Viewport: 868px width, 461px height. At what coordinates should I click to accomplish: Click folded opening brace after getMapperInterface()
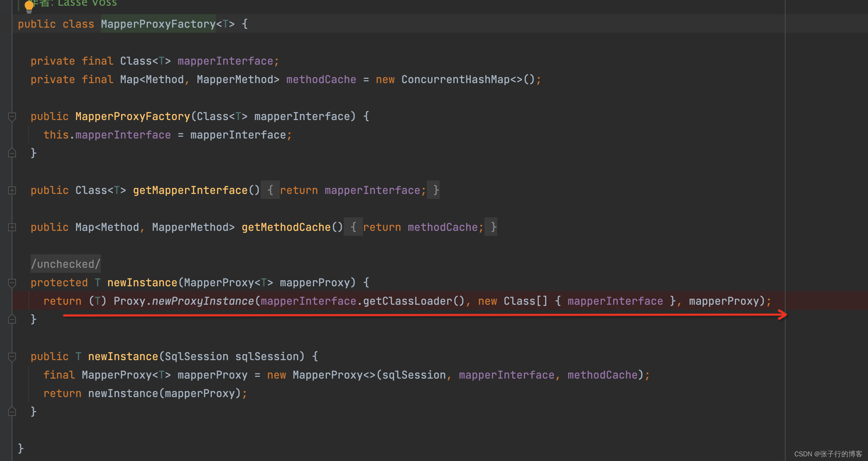click(270, 190)
